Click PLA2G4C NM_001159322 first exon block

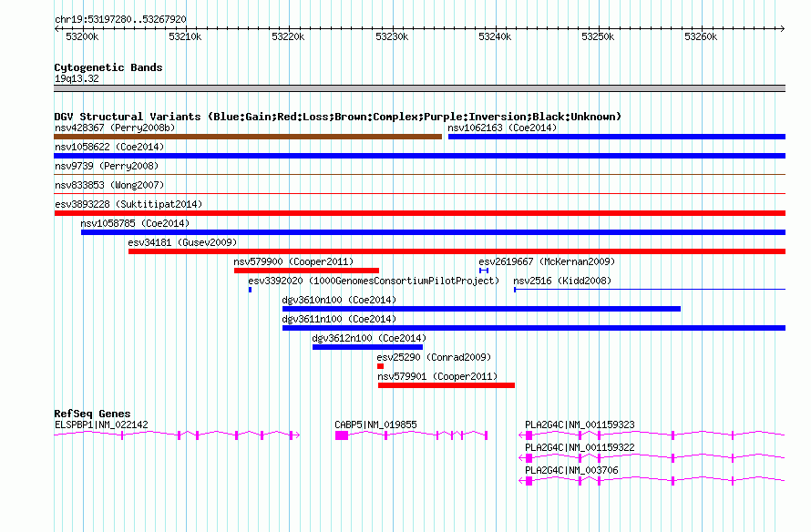(529, 458)
